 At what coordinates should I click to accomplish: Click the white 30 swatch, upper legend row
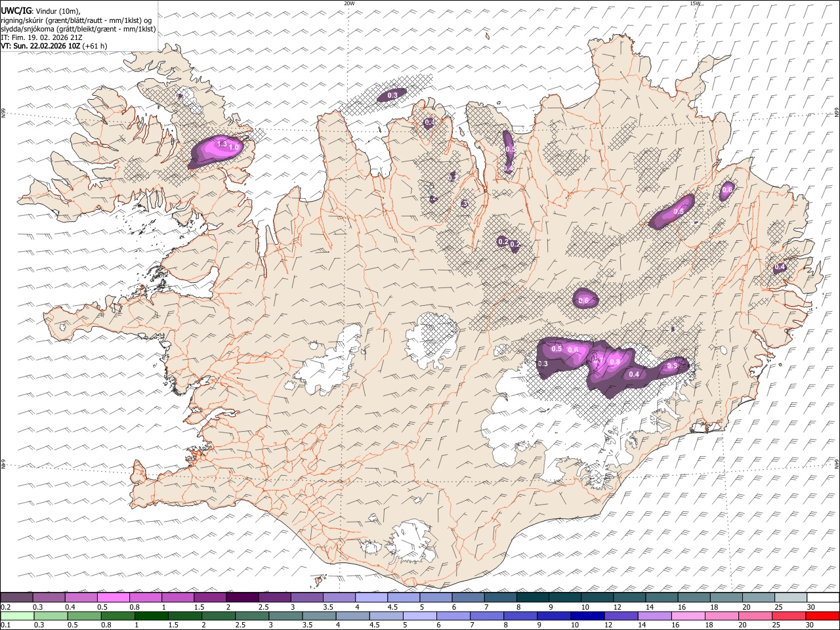click(x=823, y=598)
